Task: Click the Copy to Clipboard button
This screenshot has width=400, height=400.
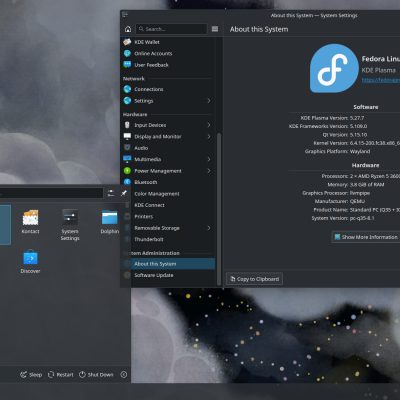Action: click(255, 279)
